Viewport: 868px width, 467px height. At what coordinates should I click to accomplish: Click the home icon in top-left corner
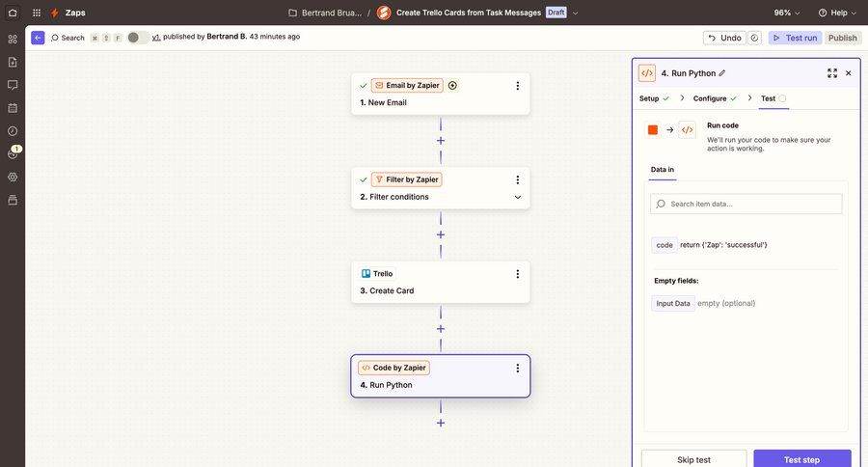(x=13, y=13)
